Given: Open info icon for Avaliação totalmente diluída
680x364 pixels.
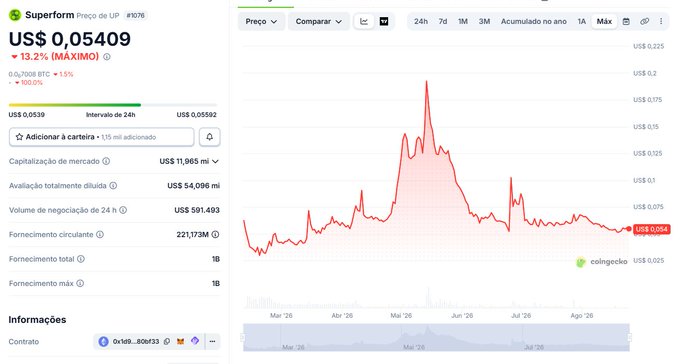Looking at the screenshot, I should point(113,186).
